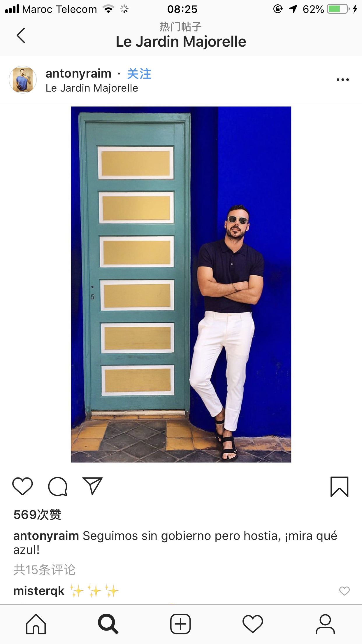Open profile tab in bottom bar
The height and width of the screenshot is (644, 362).
point(325,624)
